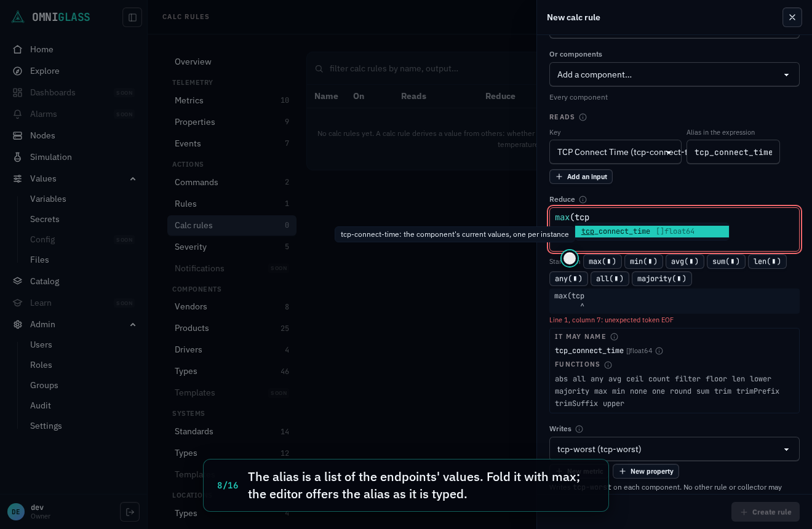Open the TCP Connect Time key dropdown

coord(615,152)
